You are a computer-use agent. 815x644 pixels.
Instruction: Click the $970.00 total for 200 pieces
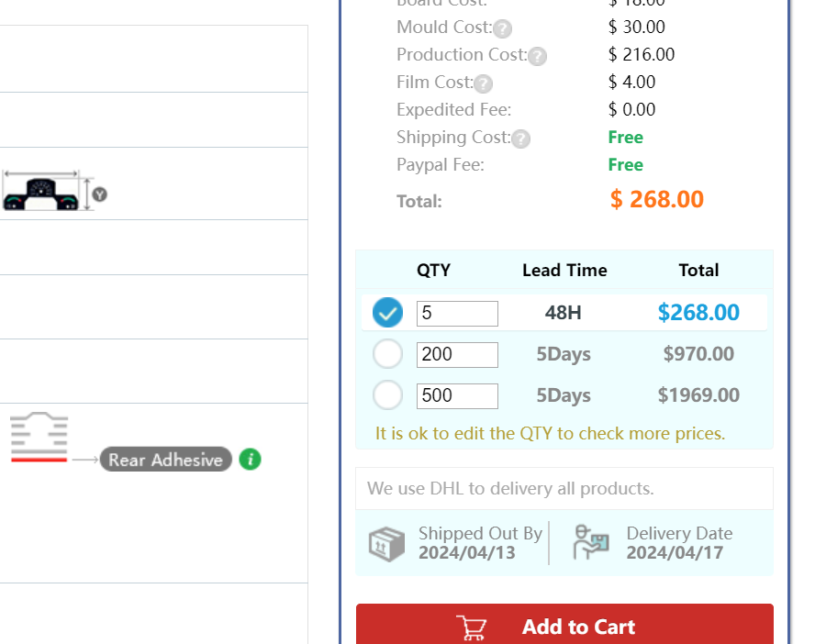(x=698, y=354)
